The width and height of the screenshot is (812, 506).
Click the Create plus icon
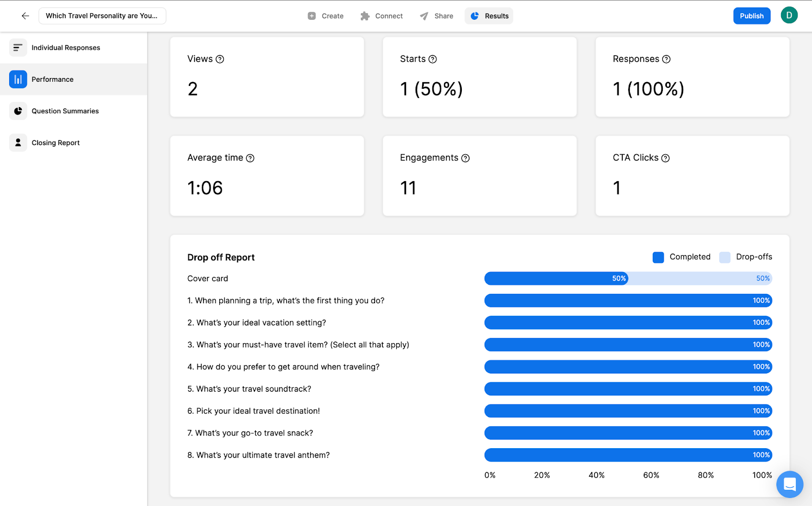coord(311,16)
